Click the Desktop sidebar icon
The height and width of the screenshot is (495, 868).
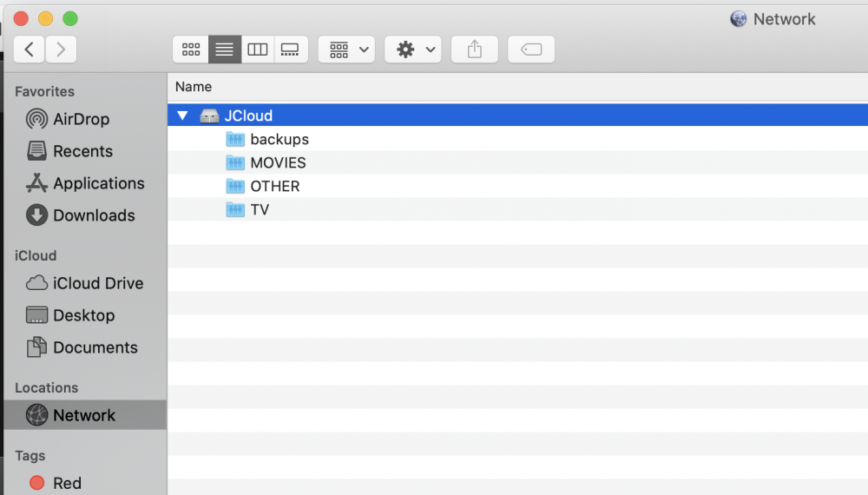tap(36, 315)
